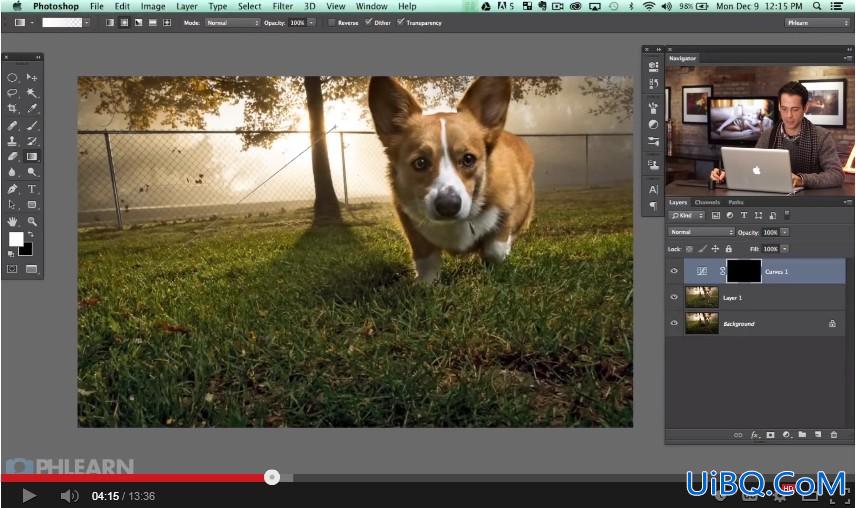Click the Spotlight search icon
The height and width of the screenshot is (508, 856).
pos(817,6)
